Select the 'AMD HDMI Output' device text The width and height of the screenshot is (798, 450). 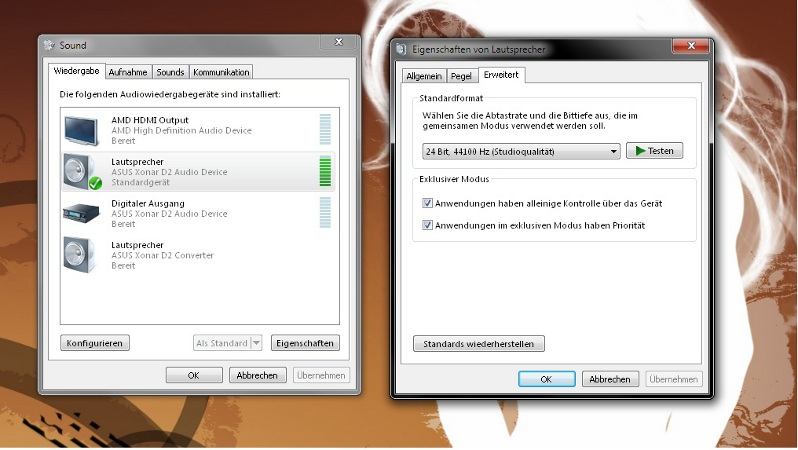click(x=150, y=120)
